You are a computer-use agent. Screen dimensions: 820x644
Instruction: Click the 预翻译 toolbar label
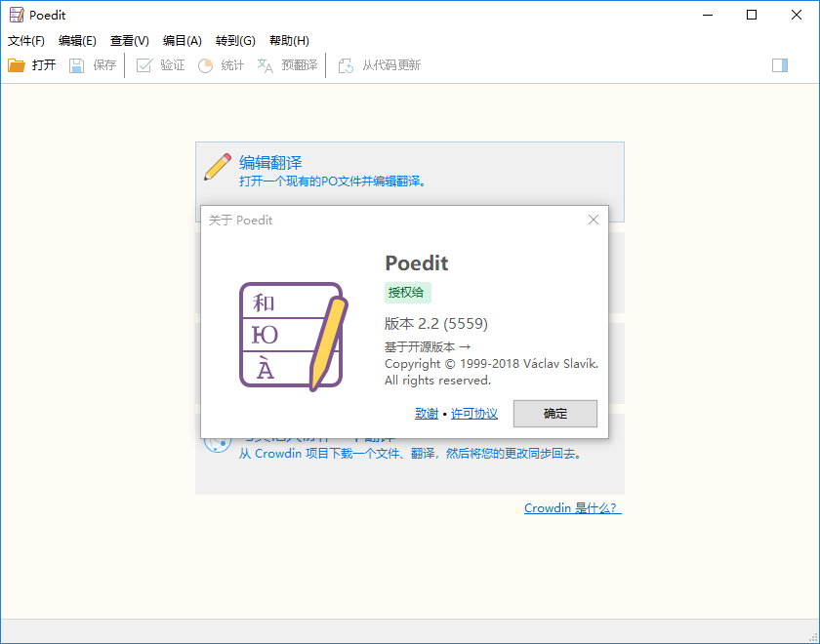click(x=300, y=65)
